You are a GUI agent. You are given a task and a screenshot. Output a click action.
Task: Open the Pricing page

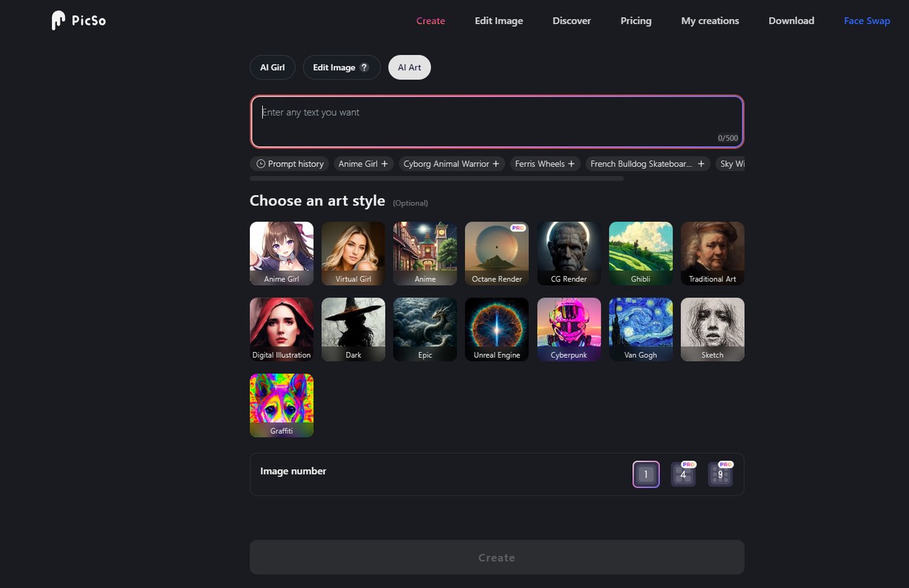tap(636, 21)
